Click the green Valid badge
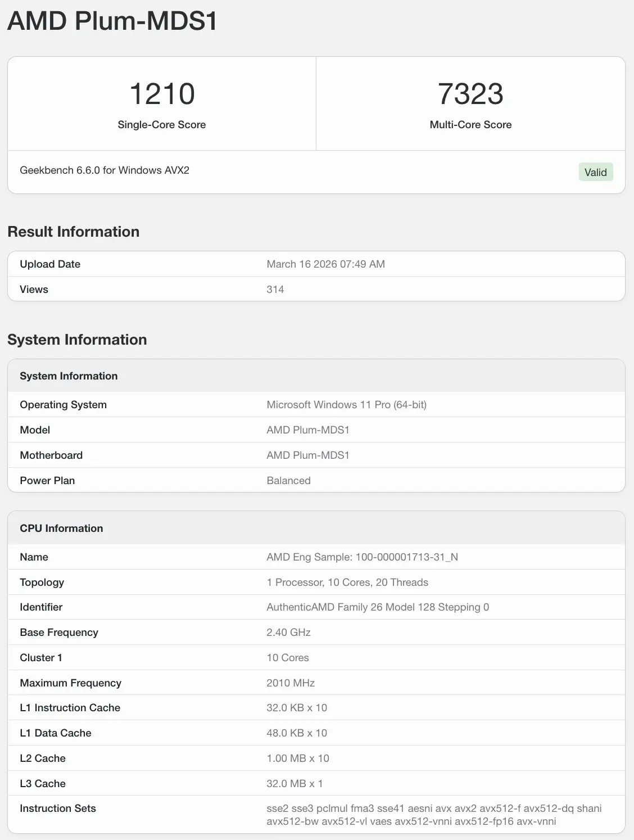The width and height of the screenshot is (634, 840). pos(595,172)
